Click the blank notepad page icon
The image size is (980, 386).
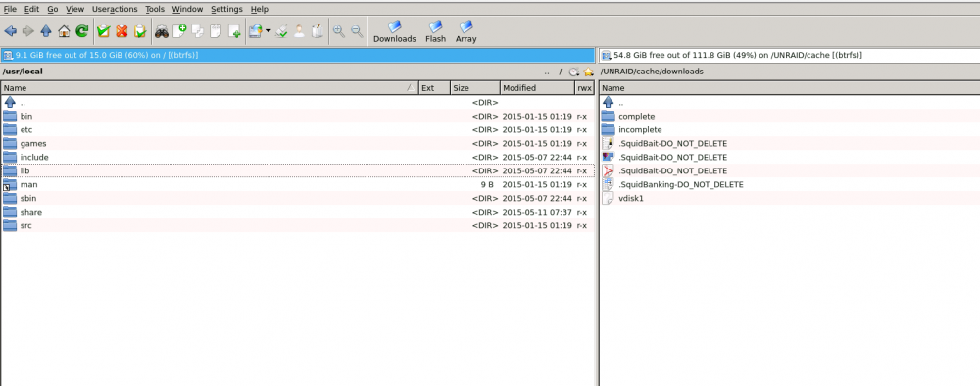pyautogui.click(x=217, y=31)
